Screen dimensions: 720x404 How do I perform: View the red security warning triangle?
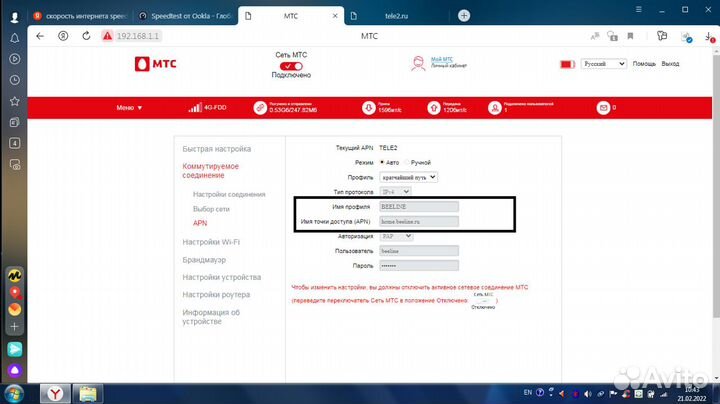click(x=107, y=36)
